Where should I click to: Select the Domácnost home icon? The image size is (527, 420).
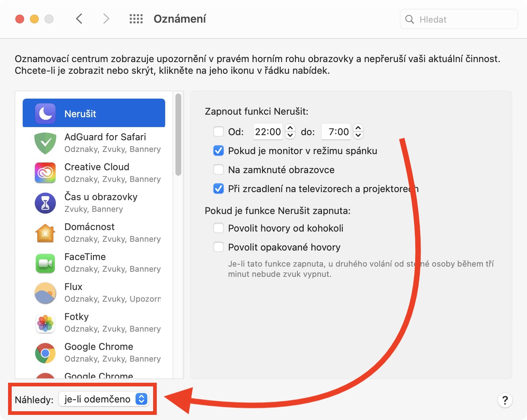[x=45, y=233]
